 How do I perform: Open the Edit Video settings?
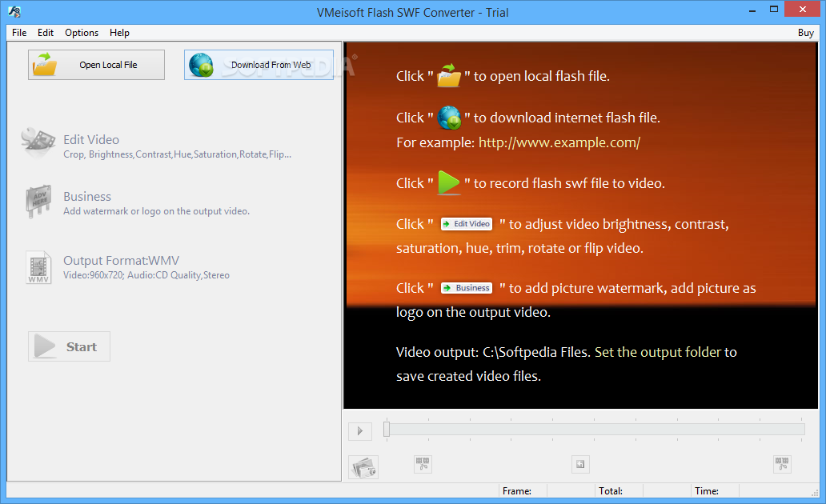(38, 142)
